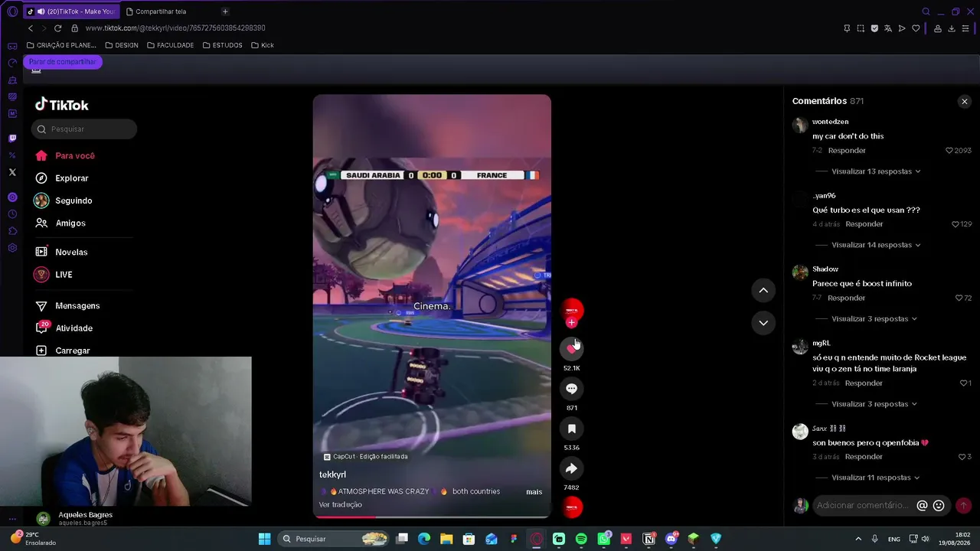980x551 pixels.
Task: Open a new browser tab
Action: pos(225,11)
